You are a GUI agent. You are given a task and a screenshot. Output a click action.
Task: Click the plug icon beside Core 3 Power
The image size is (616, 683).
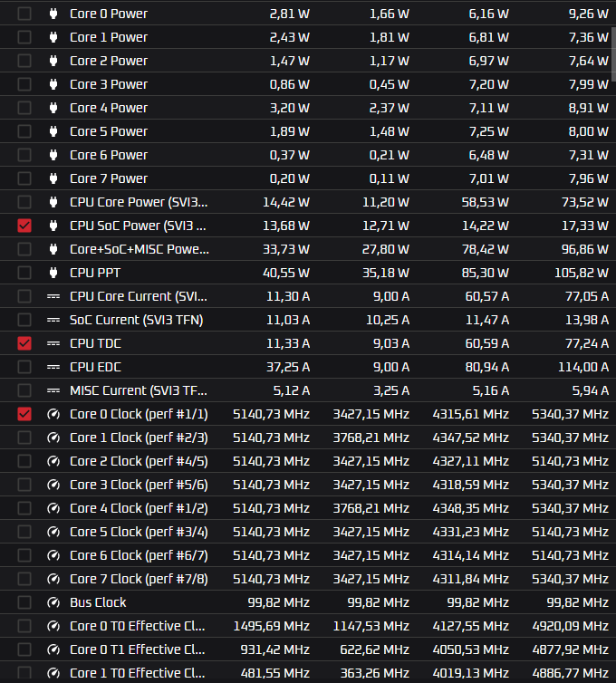[x=53, y=84]
